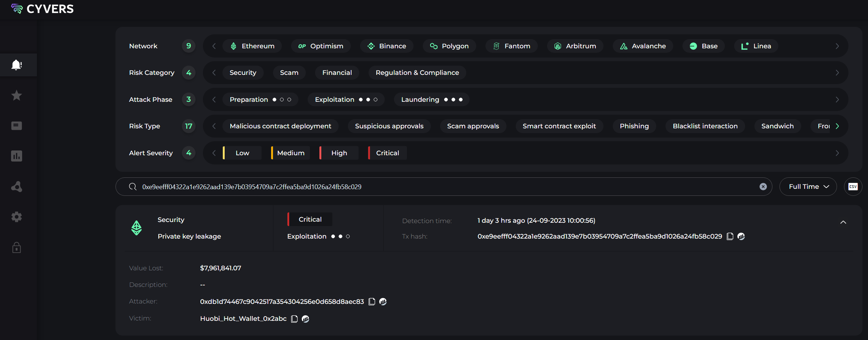Image resolution: width=868 pixels, height=340 pixels.
Task: Toggle the Ethereum network filter
Action: tap(252, 46)
